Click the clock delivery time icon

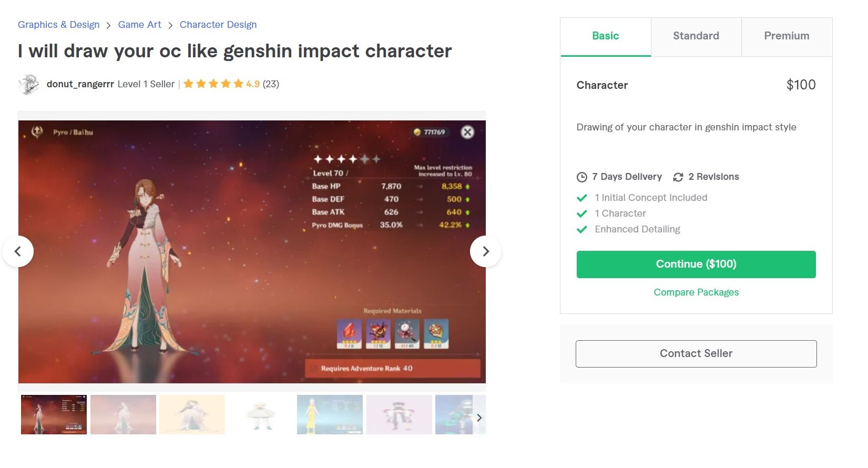tap(582, 177)
